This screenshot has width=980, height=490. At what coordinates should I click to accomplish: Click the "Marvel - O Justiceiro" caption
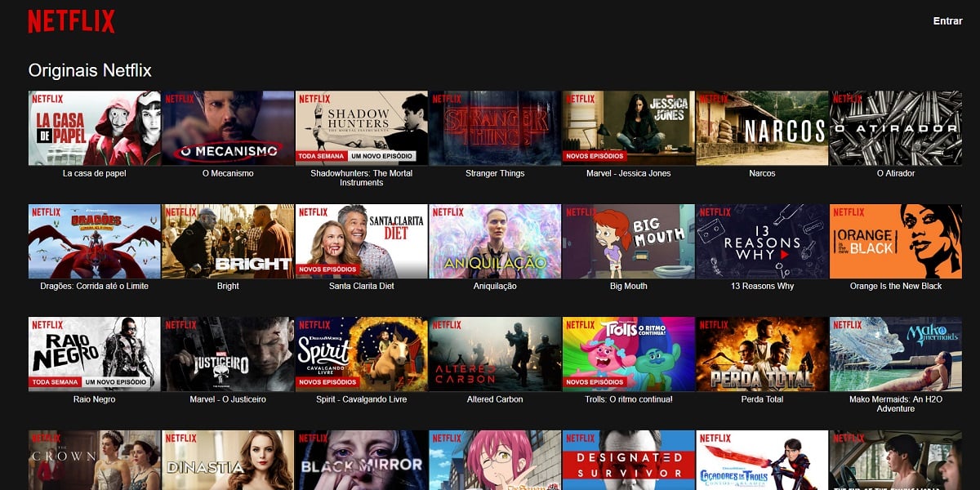point(228,399)
